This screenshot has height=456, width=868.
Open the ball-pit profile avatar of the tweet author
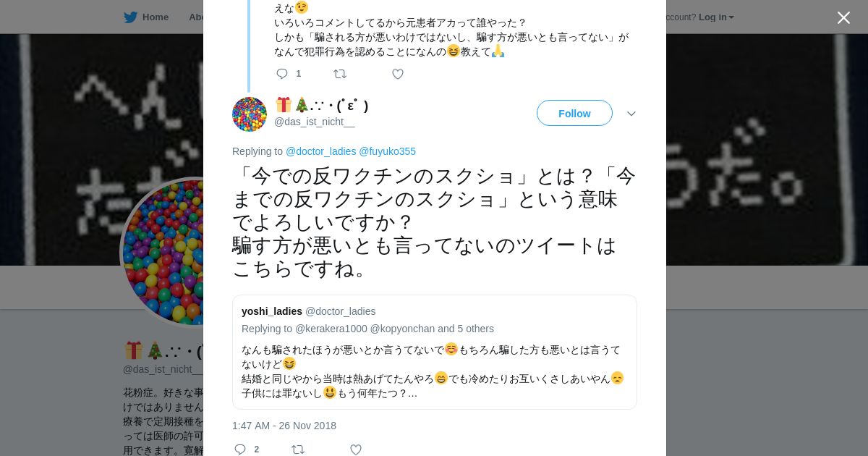[x=250, y=114]
